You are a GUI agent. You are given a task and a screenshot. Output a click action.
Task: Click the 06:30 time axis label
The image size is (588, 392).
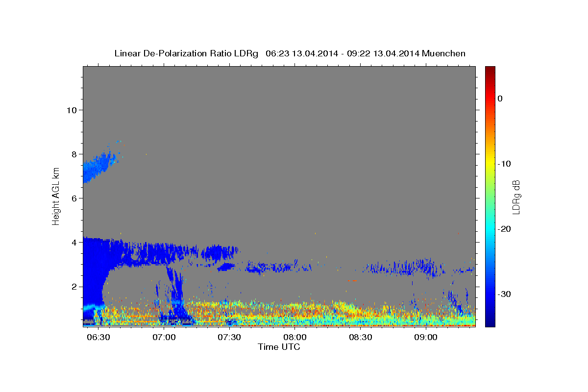point(98,338)
